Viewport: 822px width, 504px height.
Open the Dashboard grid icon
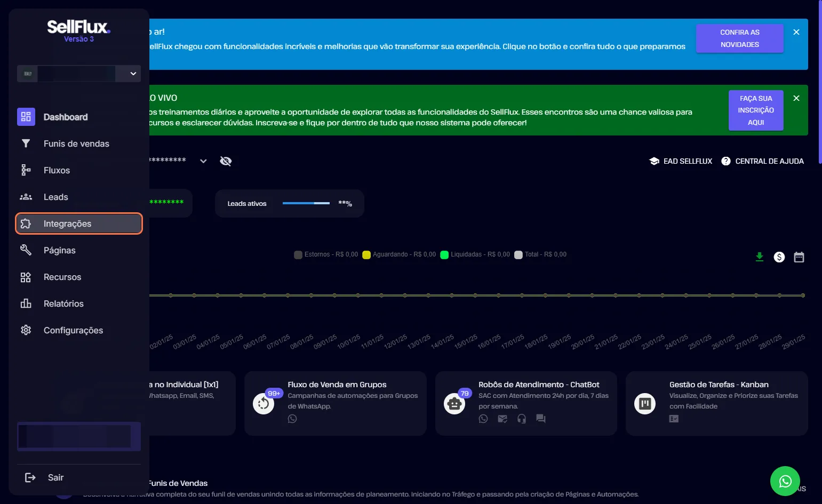click(26, 117)
